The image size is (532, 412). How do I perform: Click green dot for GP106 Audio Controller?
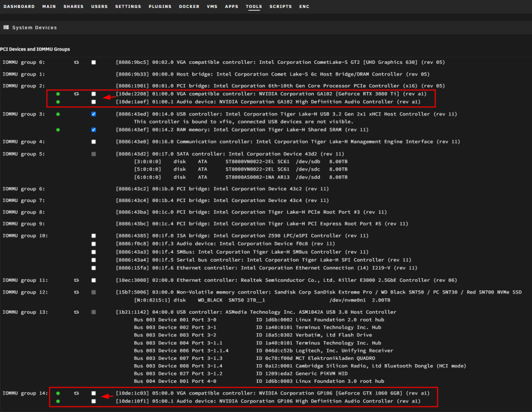point(58,401)
